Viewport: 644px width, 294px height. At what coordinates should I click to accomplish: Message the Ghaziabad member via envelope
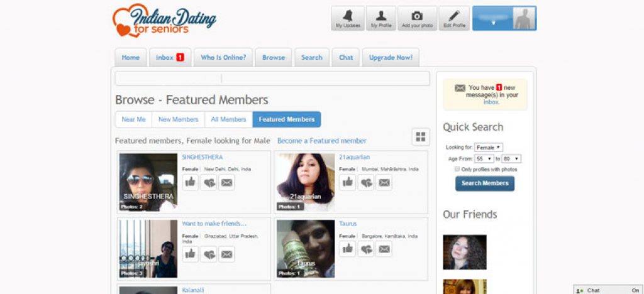pyautogui.click(x=226, y=254)
